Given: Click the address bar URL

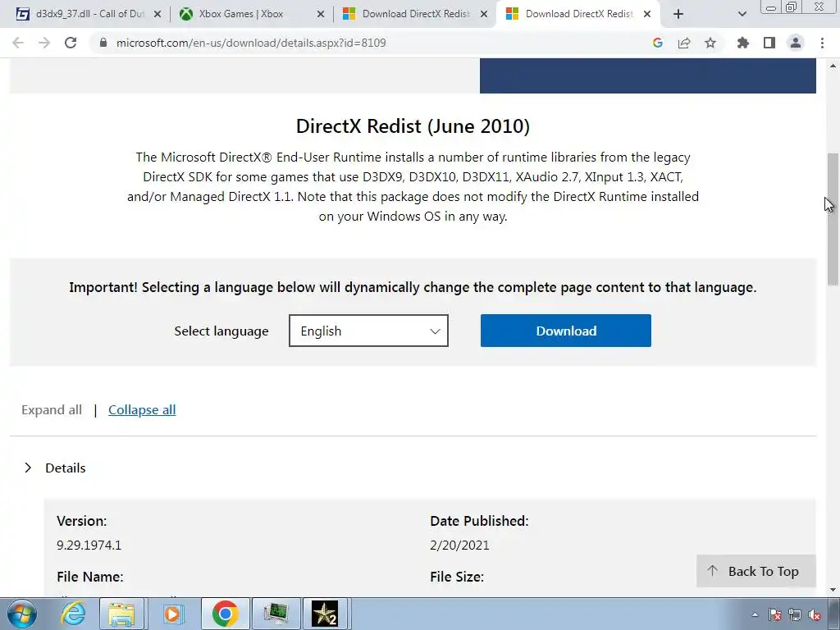Looking at the screenshot, I should (251, 43).
